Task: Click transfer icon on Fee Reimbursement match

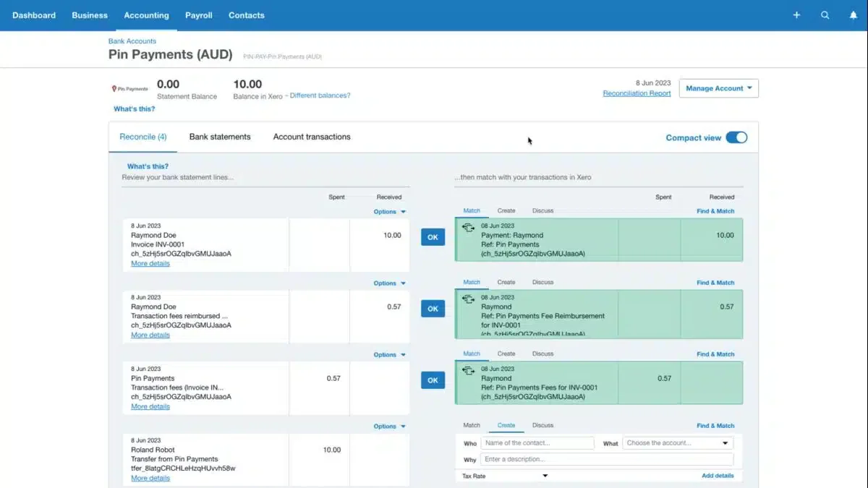Action: click(468, 299)
